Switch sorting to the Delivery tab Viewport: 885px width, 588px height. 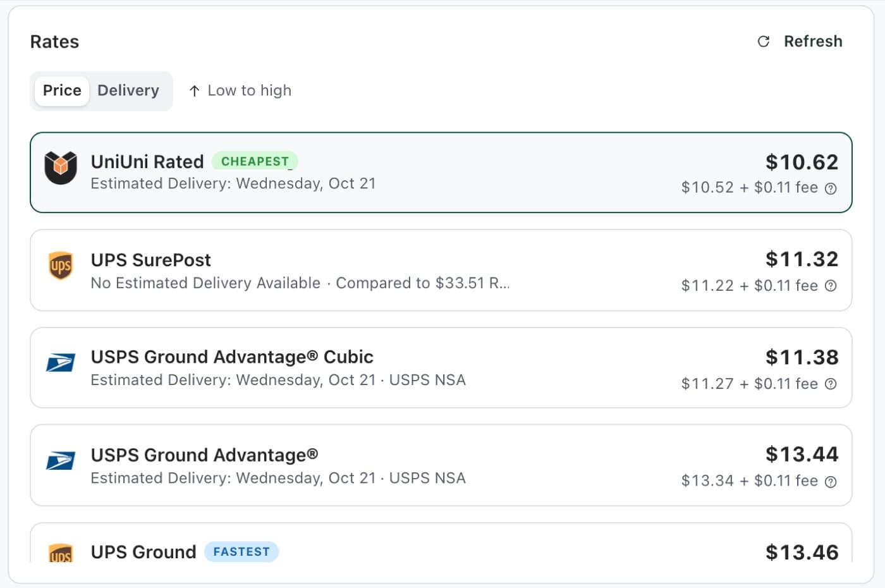coord(128,90)
